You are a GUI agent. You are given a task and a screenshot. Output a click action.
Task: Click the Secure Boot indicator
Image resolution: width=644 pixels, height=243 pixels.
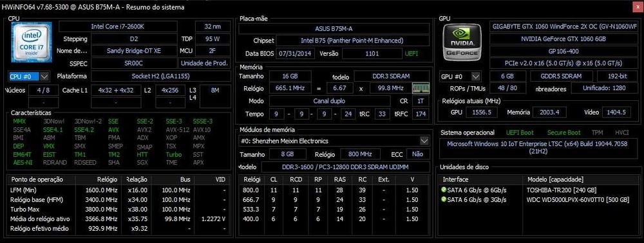click(x=564, y=133)
